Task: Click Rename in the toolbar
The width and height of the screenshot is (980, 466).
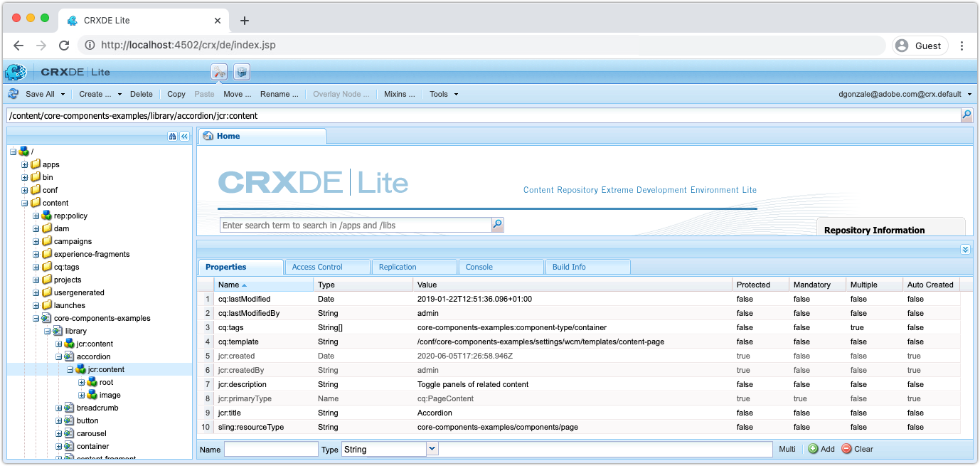Action: click(x=279, y=94)
